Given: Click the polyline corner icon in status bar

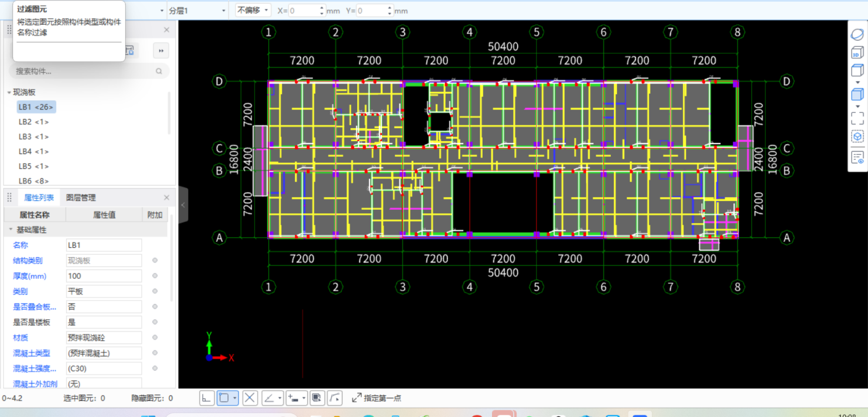Looking at the screenshot, I should click(334, 398).
